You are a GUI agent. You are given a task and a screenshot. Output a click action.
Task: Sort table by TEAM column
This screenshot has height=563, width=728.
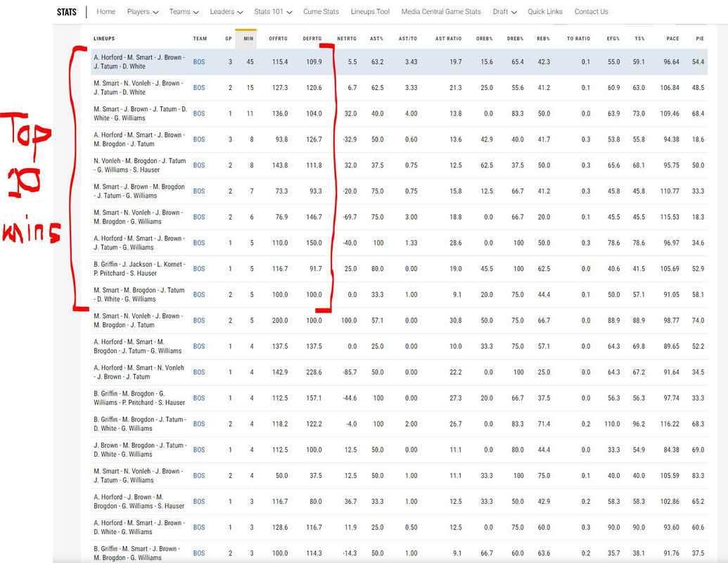point(200,39)
